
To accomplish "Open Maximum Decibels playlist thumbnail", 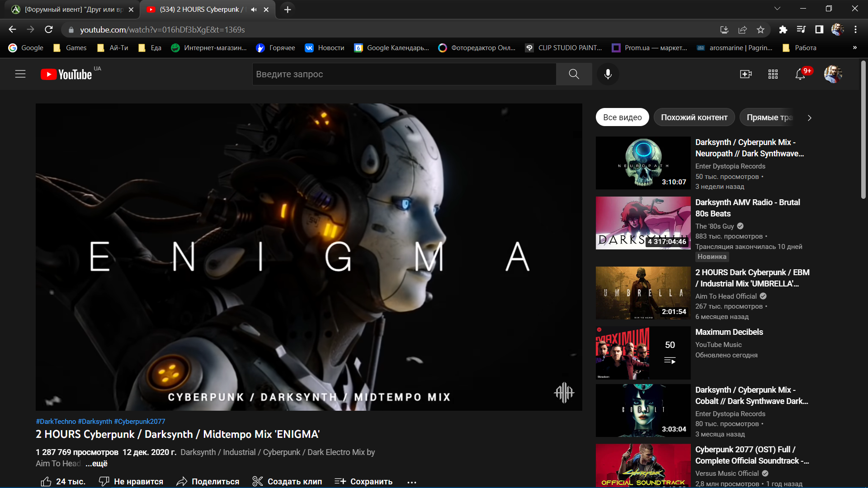I will point(643,353).
